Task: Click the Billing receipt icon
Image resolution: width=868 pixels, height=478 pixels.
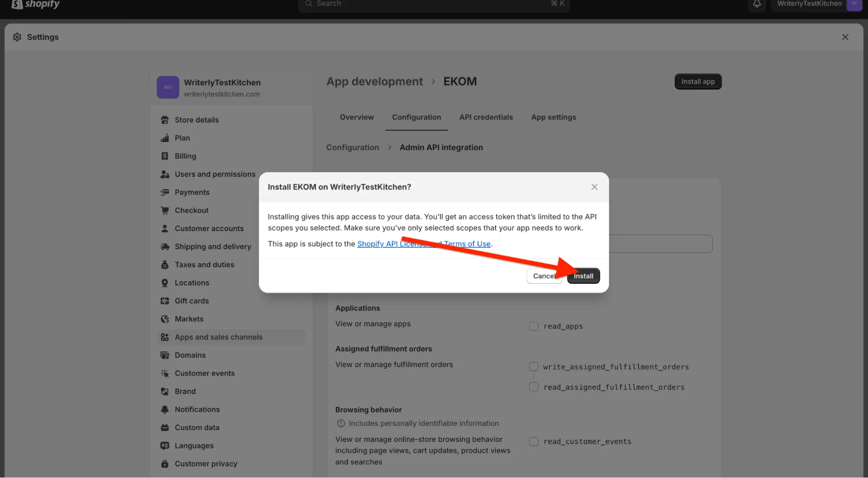Action: pyautogui.click(x=165, y=156)
